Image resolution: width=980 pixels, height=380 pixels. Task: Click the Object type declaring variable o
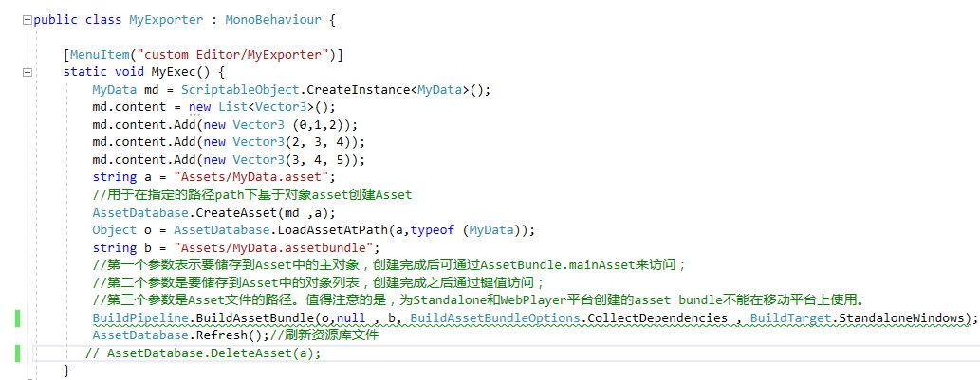click(115, 229)
